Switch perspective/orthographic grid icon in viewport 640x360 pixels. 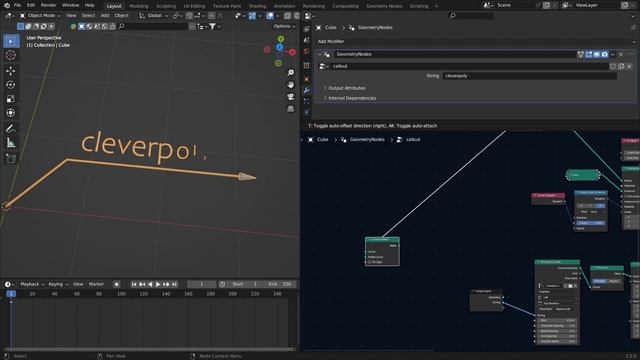pyautogui.click(x=291, y=109)
